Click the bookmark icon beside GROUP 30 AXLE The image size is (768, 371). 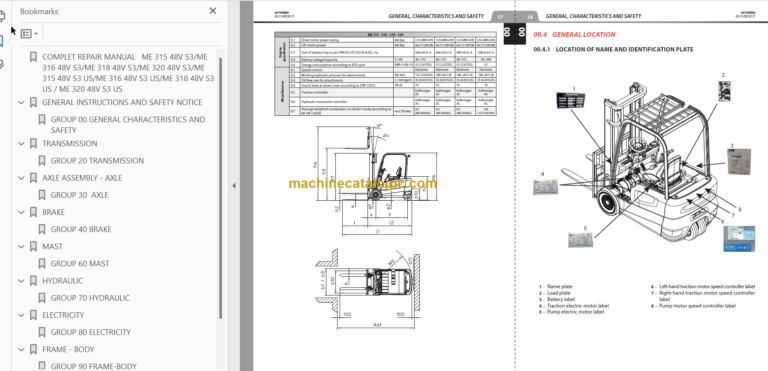[x=42, y=195]
